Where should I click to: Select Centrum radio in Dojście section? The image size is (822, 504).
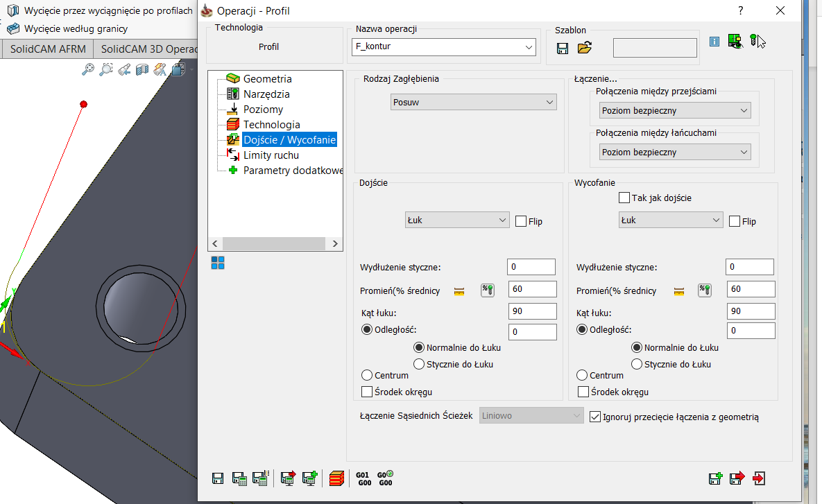click(x=367, y=375)
